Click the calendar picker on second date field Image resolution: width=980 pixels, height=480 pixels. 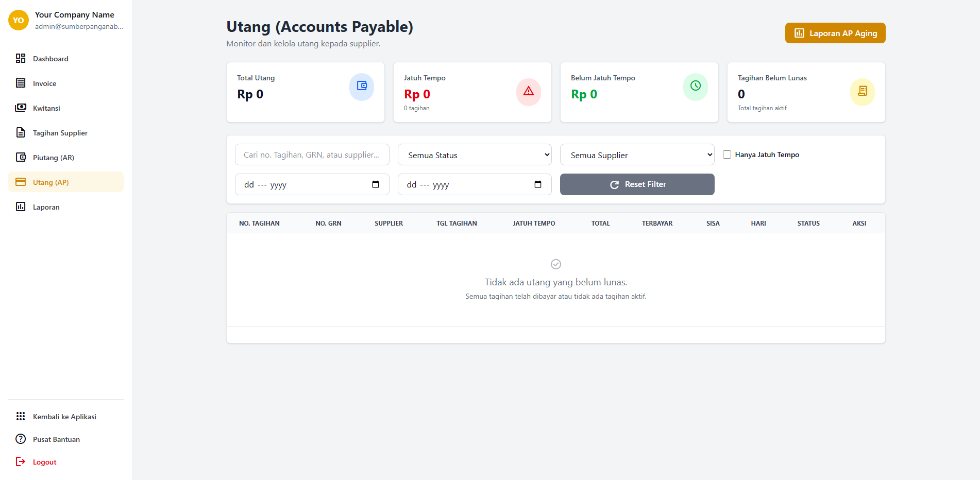[538, 184]
